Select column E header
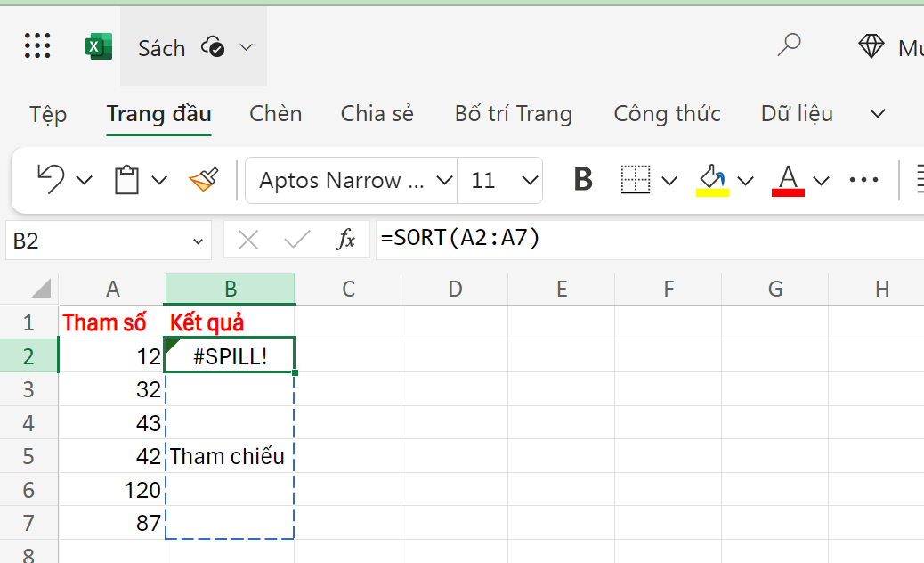This screenshot has height=563, width=924. pyautogui.click(x=562, y=289)
